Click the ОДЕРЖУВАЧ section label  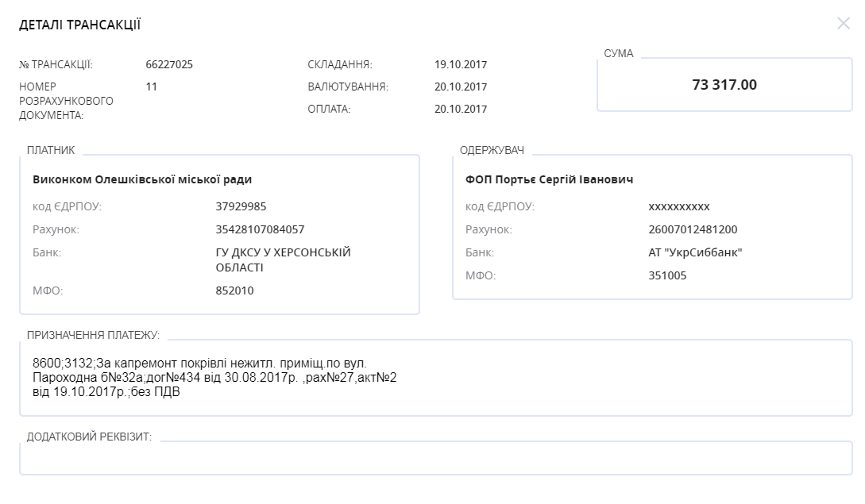[x=492, y=150]
